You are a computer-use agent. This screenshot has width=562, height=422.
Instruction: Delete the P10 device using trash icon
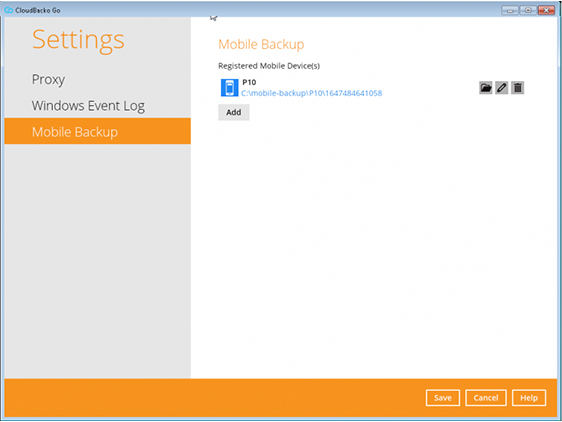(x=518, y=87)
